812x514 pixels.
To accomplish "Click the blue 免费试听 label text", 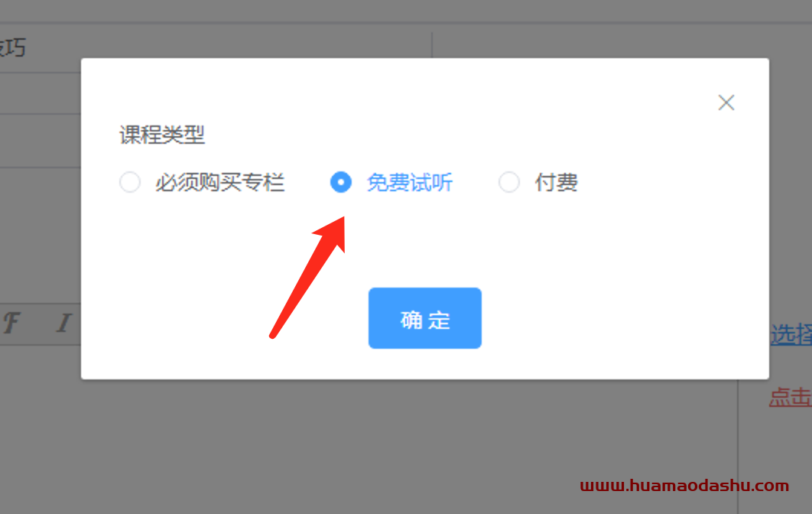I will click(x=410, y=182).
